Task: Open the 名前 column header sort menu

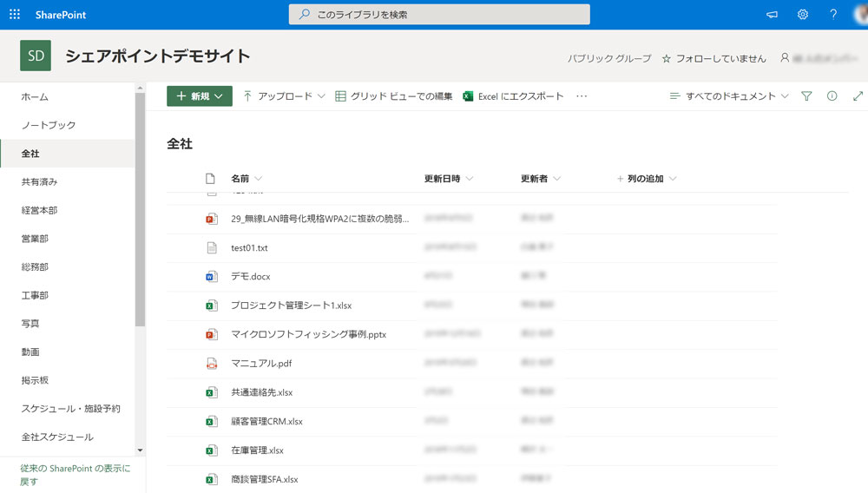Action: [247, 179]
